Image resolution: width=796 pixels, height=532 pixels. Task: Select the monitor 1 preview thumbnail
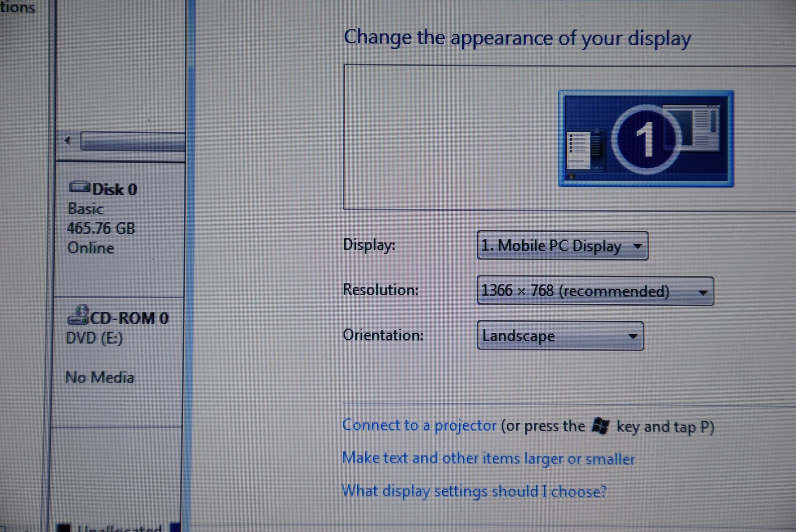(x=646, y=138)
